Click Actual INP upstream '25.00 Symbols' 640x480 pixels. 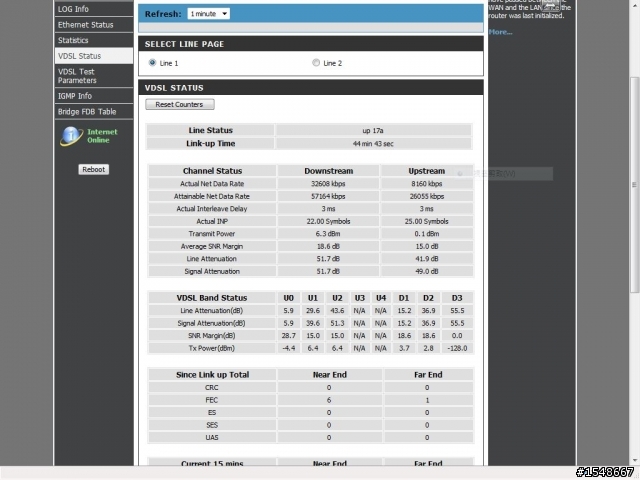(x=427, y=221)
